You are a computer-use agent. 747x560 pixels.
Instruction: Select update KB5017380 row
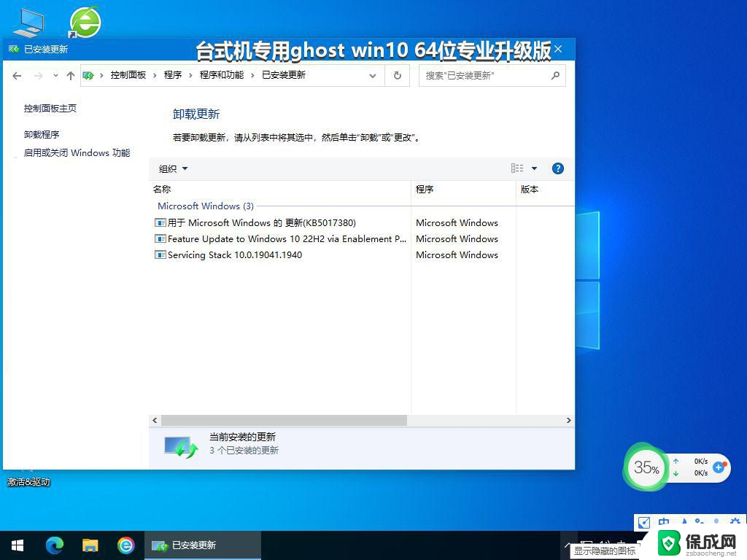tap(281, 223)
